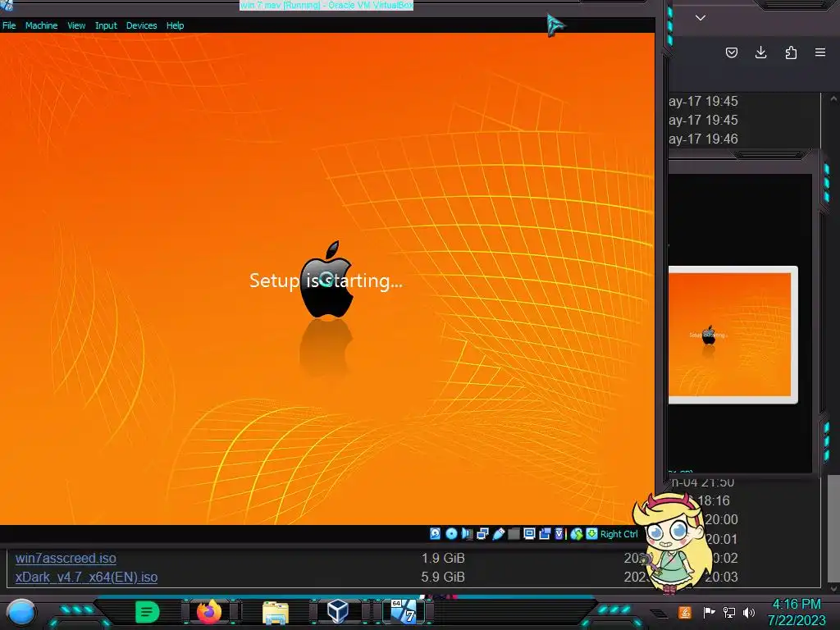Open the green chat app on taskbar

pos(148,612)
